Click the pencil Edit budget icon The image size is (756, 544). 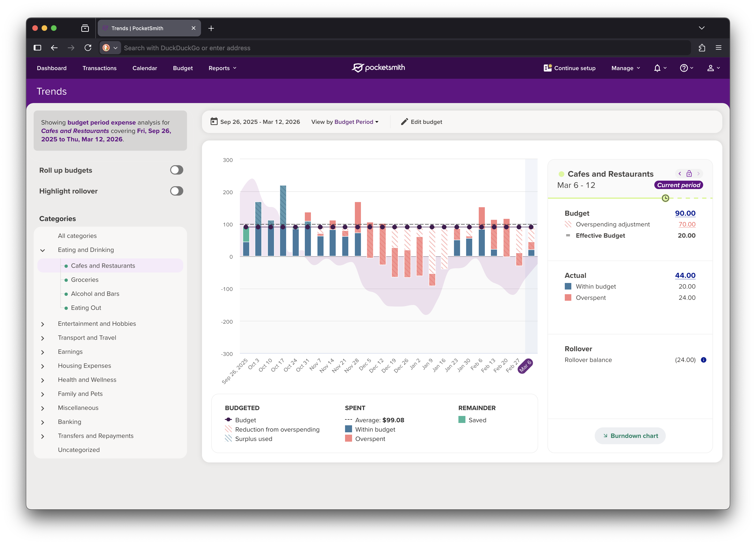click(x=404, y=122)
